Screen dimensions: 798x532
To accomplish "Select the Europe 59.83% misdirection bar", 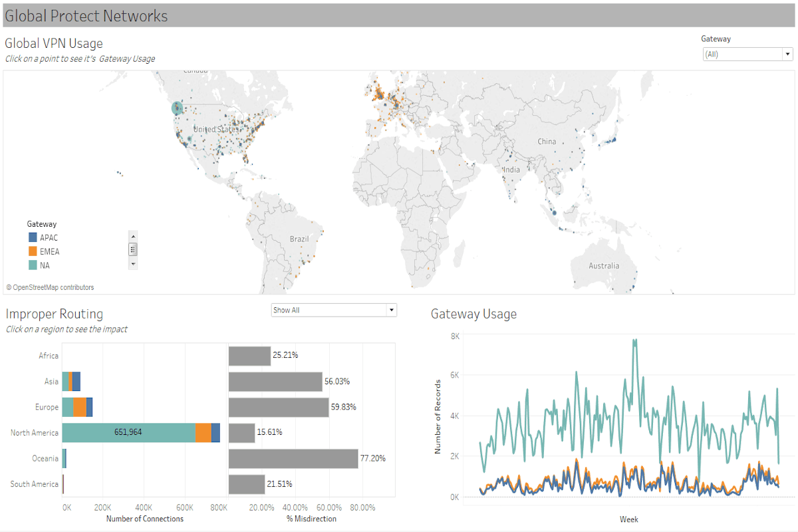I will [x=278, y=408].
